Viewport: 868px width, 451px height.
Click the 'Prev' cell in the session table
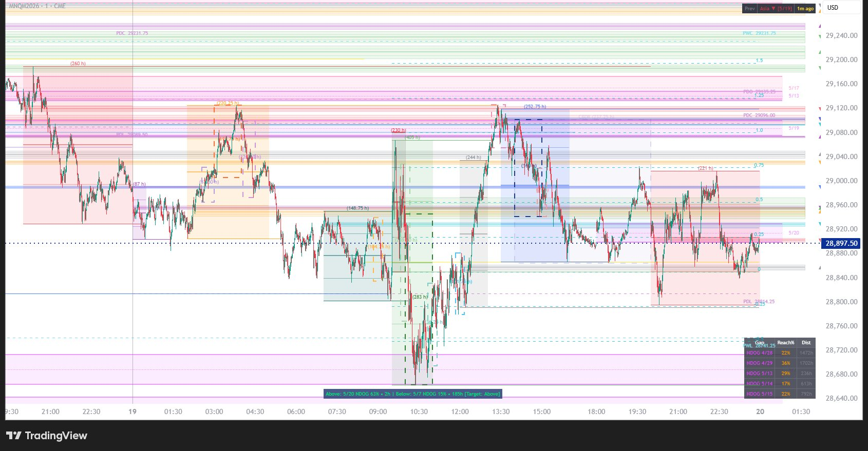point(750,9)
